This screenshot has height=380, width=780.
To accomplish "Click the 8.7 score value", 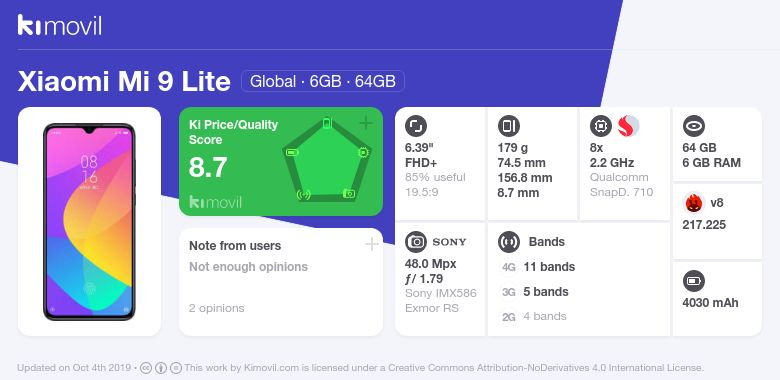I will pos(208,167).
